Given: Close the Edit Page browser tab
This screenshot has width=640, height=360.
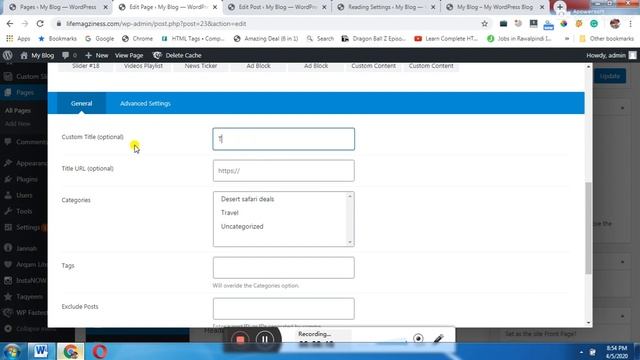Looking at the screenshot, I should (x=215, y=7).
